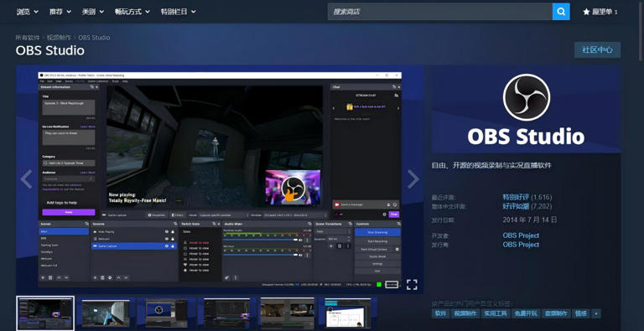
Task: Click the 实用工具 tag
Action: (496, 313)
